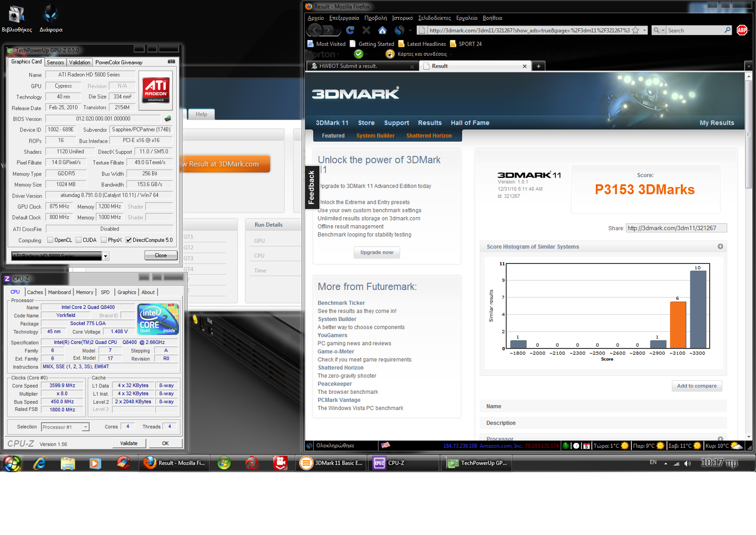Open new Firefox tab with plus button

538,66
